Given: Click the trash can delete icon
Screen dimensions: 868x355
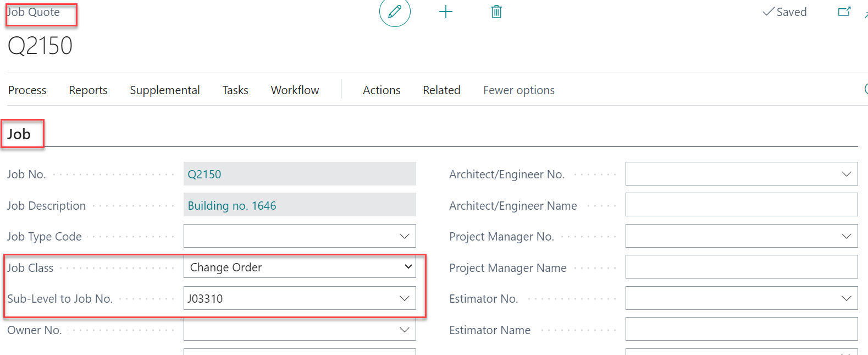Looking at the screenshot, I should (x=496, y=12).
